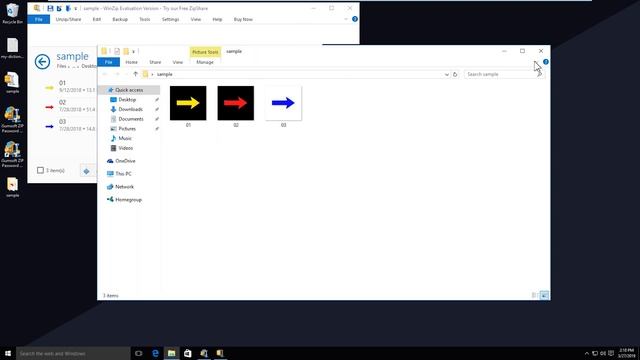Open the Action Center notifications icon
The width and height of the screenshot is (640, 360).
(611, 353)
